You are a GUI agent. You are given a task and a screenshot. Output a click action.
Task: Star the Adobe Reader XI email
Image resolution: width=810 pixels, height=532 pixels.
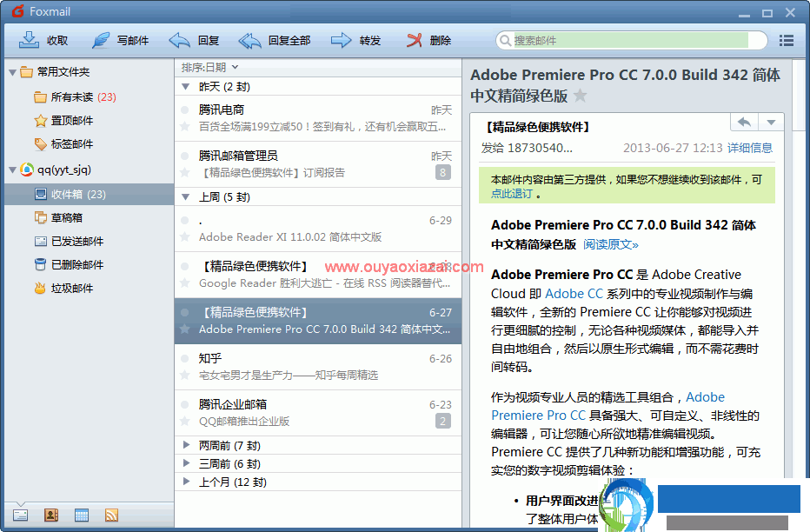pos(184,236)
